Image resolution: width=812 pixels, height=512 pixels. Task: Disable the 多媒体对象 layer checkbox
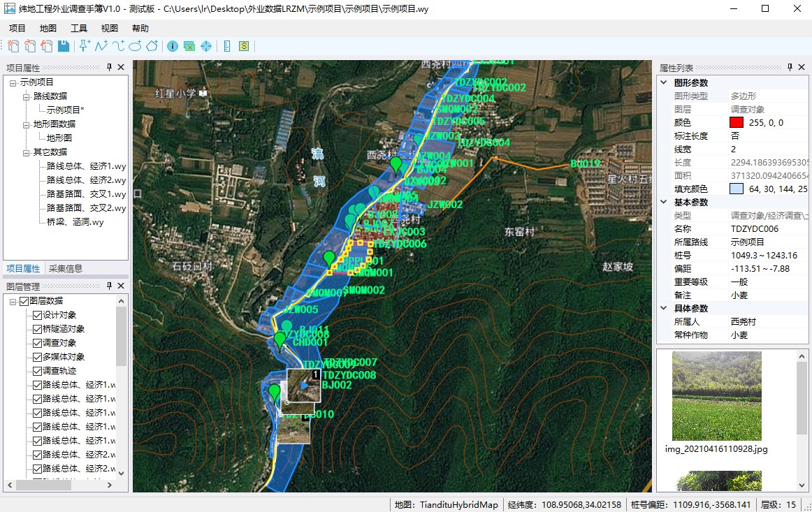click(x=38, y=357)
